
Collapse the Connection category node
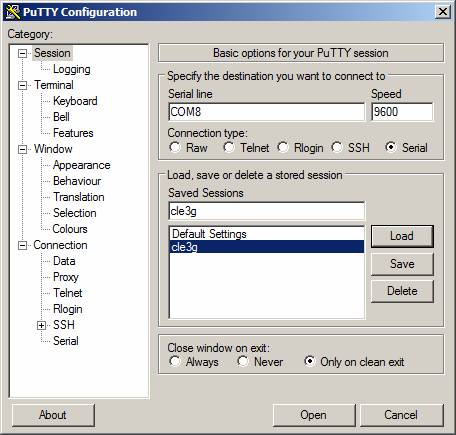22,245
